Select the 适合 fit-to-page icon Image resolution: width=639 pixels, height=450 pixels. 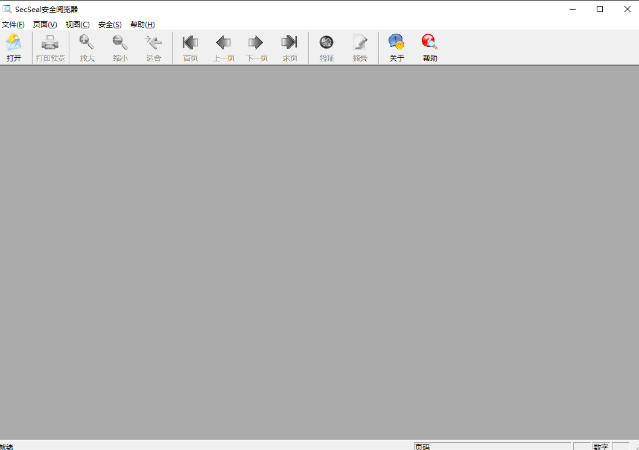click(153, 46)
